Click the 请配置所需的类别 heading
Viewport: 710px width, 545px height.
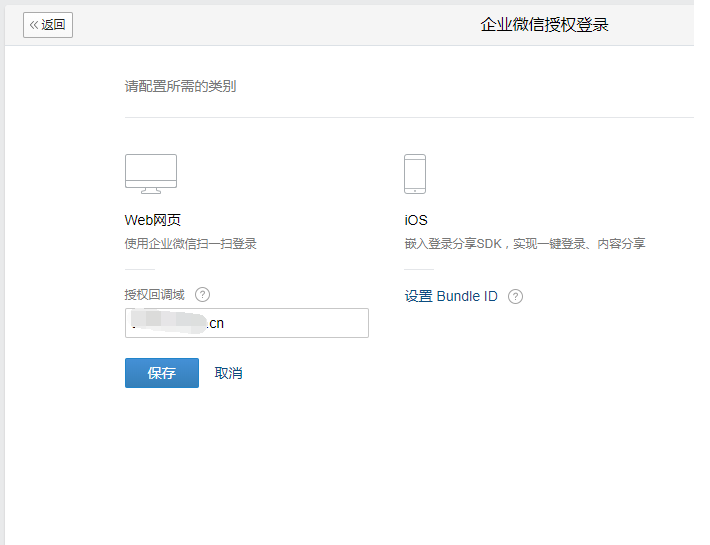[180, 86]
